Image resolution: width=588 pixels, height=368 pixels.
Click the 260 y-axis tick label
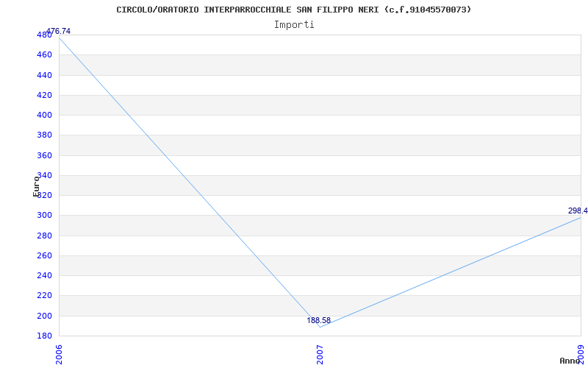click(44, 255)
